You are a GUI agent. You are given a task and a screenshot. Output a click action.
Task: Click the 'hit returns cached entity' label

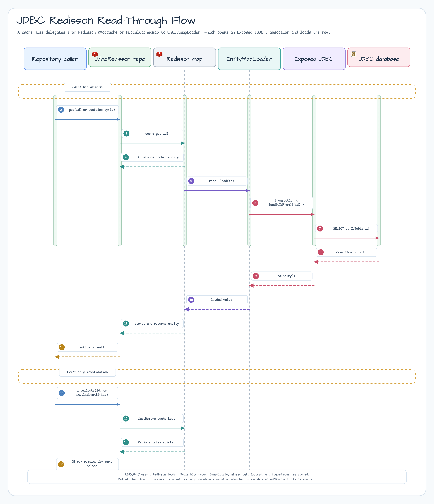point(157,157)
